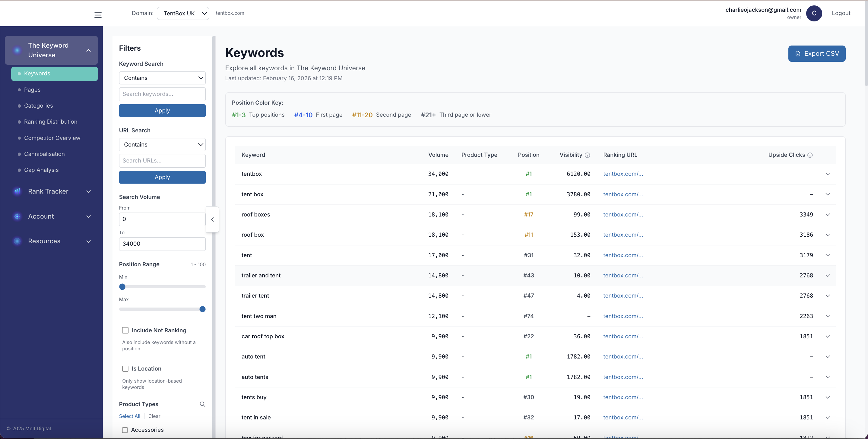Apply the keyword search filter
Viewport: 868px width, 439px height.
[163, 111]
